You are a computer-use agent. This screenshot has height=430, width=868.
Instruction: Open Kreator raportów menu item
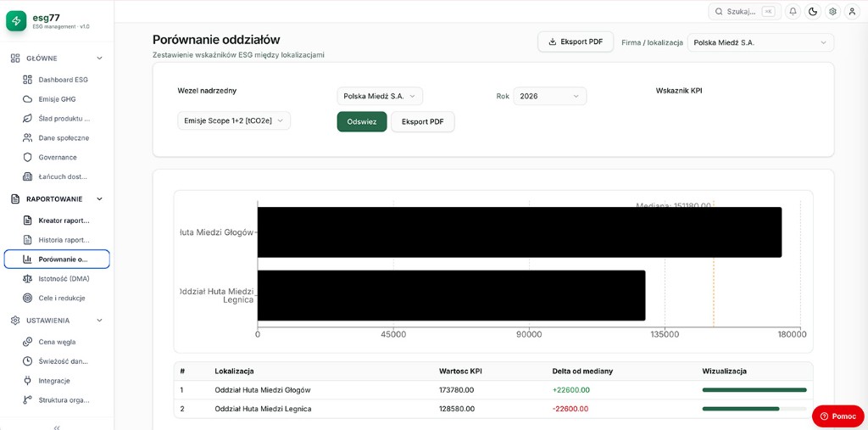point(57,221)
